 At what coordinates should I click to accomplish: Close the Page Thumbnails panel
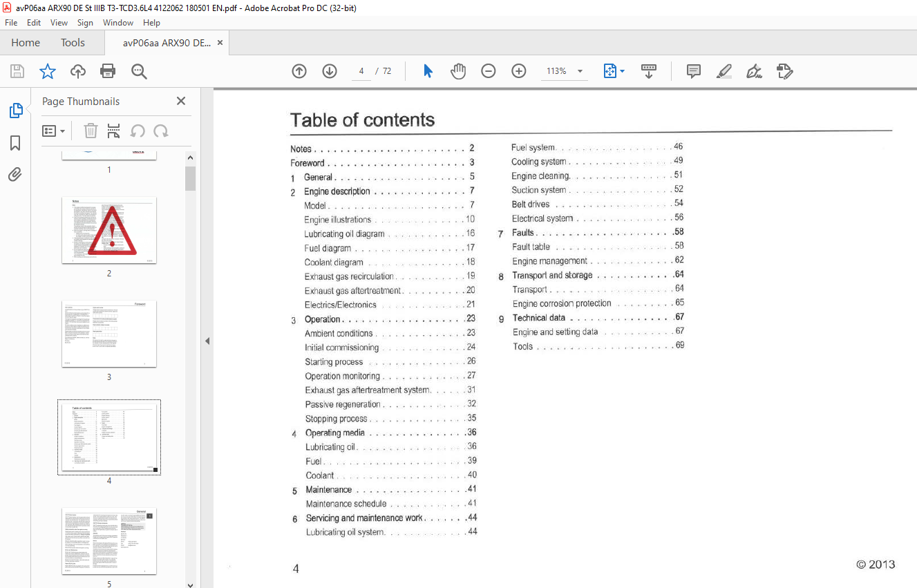point(181,101)
